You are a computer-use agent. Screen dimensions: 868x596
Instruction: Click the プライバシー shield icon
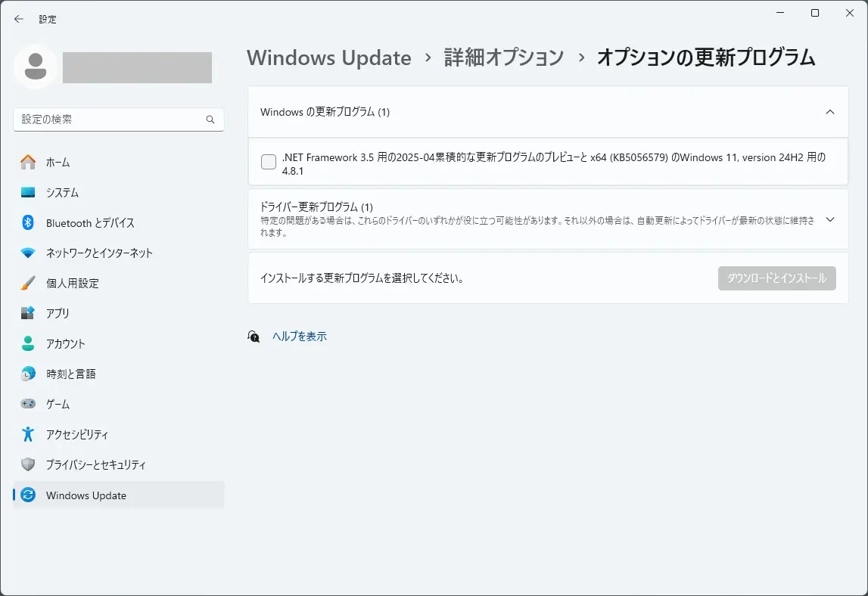(28, 464)
